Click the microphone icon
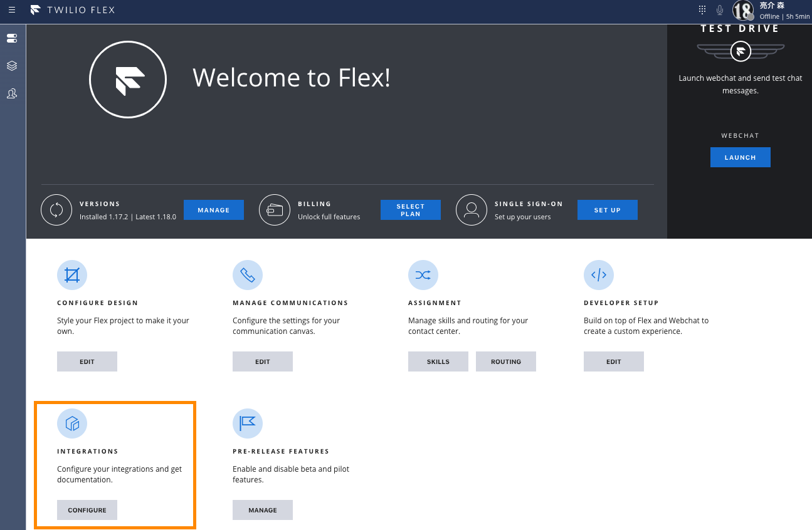 pos(719,9)
